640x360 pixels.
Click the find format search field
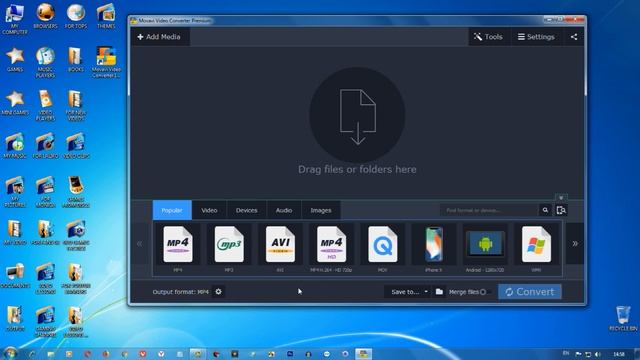(489, 210)
